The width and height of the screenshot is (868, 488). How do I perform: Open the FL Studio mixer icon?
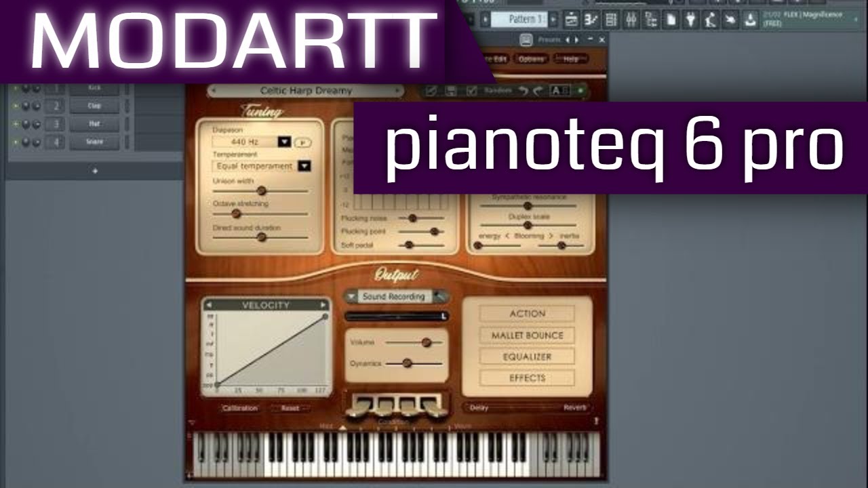[x=631, y=20]
